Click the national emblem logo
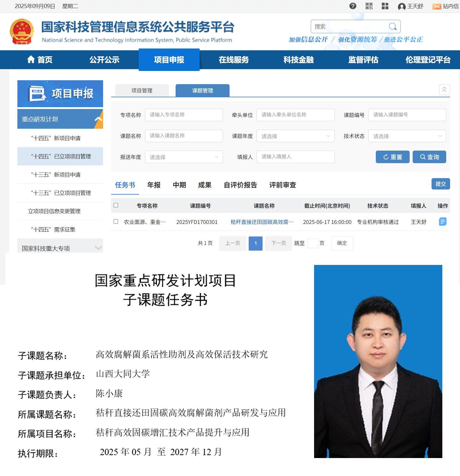The height and width of the screenshot is (476, 460). (x=22, y=31)
